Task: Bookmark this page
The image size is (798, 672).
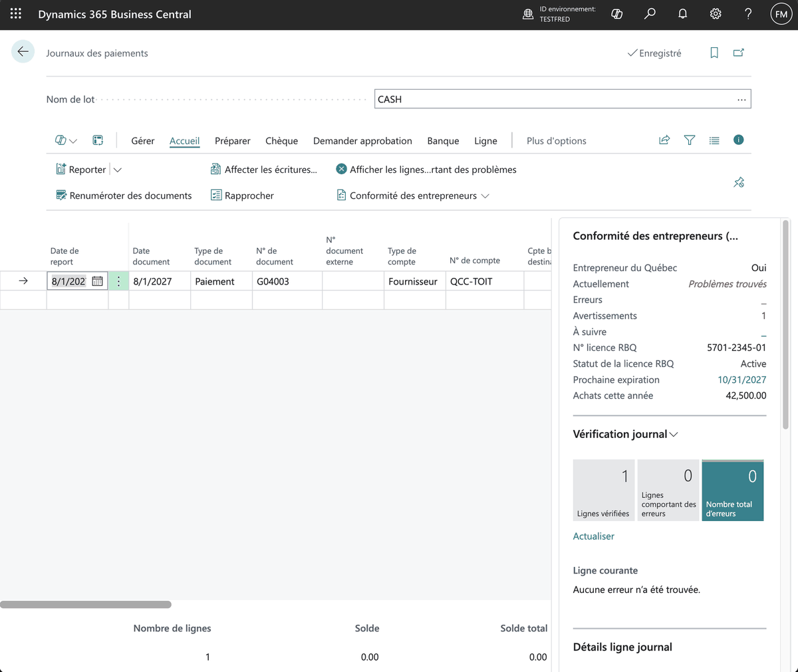Action: tap(714, 53)
